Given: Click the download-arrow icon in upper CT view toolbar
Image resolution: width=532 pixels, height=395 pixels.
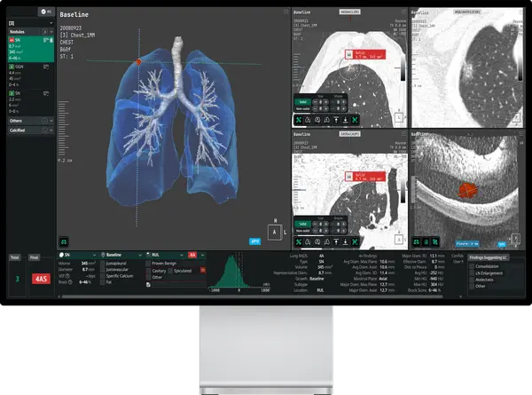Looking at the screenshot, I should [x=346, y=120].
